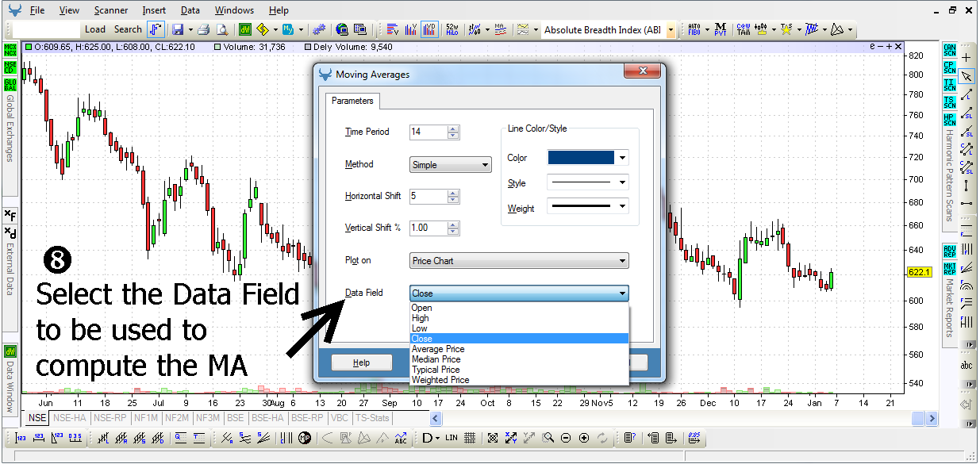Click the Horizontal Shift input field
980x464 pixels.
coord(429,196)
